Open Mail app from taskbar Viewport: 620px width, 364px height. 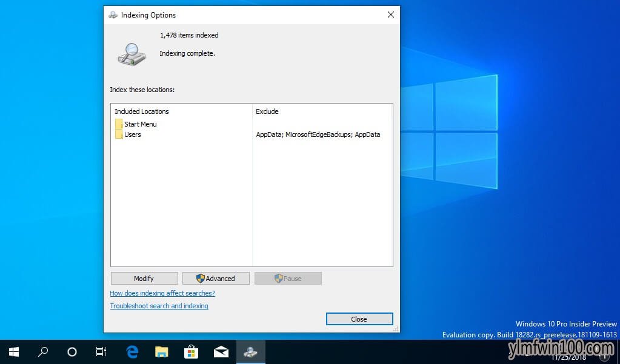[221, 352]
